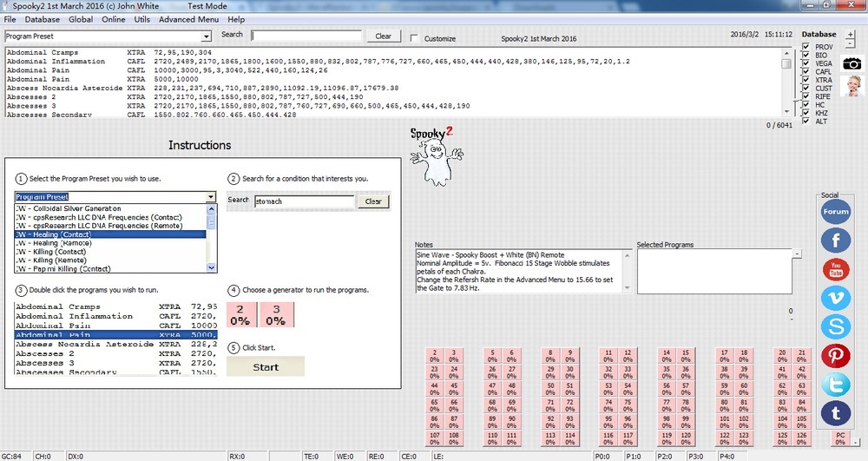Click the Start button
Screen dimensions: 868x461
266,367
